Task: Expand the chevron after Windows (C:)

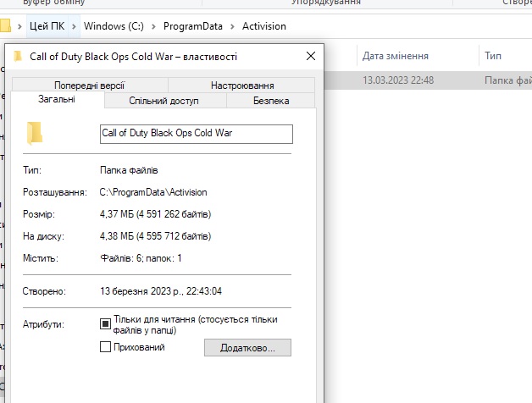Action: [153, 26]
